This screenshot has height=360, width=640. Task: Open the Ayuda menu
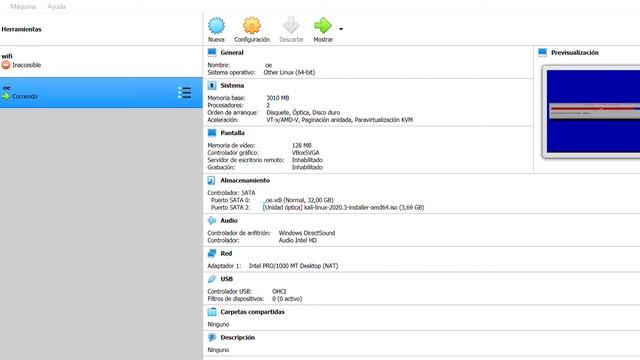point(56,7)
